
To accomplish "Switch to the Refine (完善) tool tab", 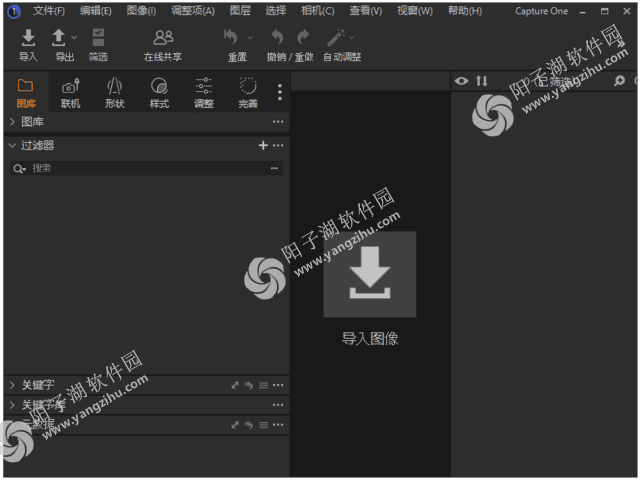I will coord(248,93).
